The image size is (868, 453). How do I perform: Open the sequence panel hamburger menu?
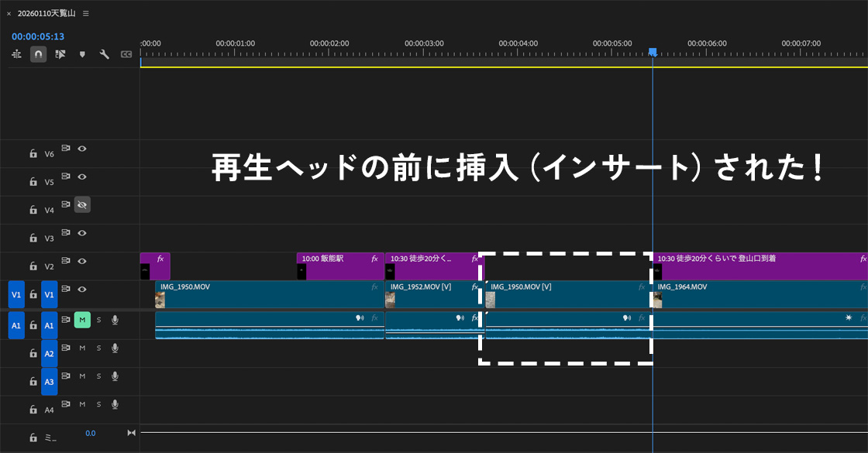85,13
